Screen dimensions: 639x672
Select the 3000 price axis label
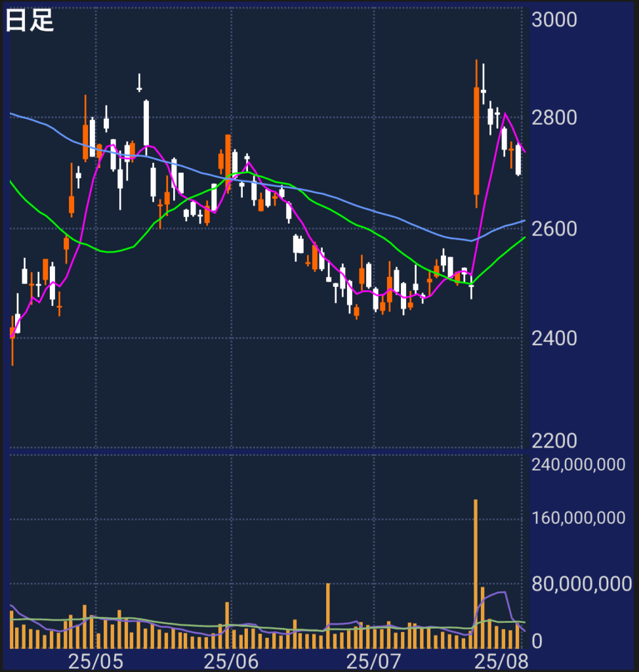click(x=554, y=20)
